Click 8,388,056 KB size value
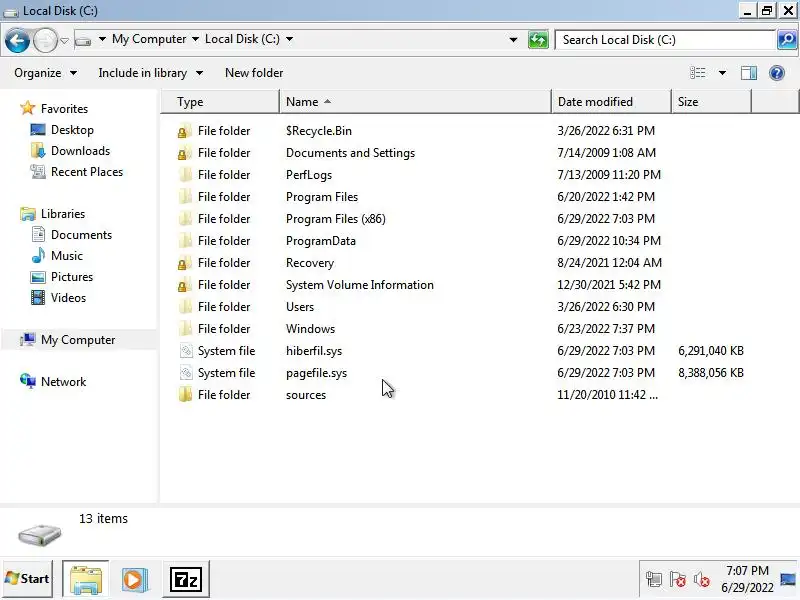This screenshot has height=600, width=800. click(x=711, y=372)
